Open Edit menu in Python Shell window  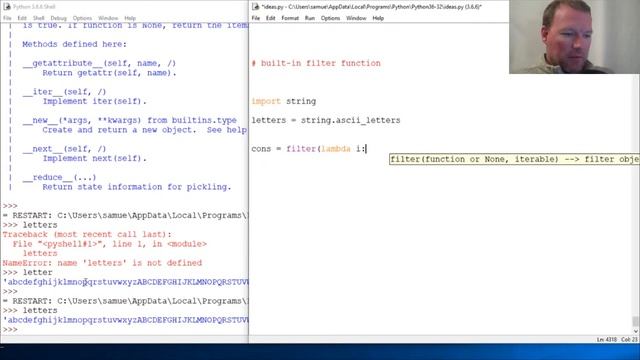(22, 18)
